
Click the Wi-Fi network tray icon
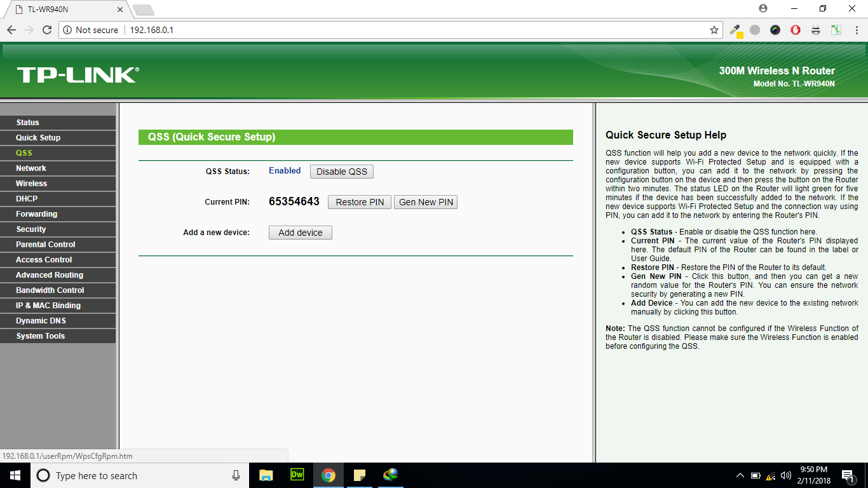coord(771,475)
